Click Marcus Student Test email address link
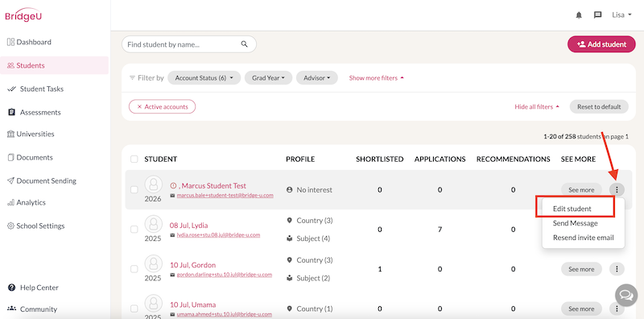This screenshot has height=319, width=644. pos(225,195)
